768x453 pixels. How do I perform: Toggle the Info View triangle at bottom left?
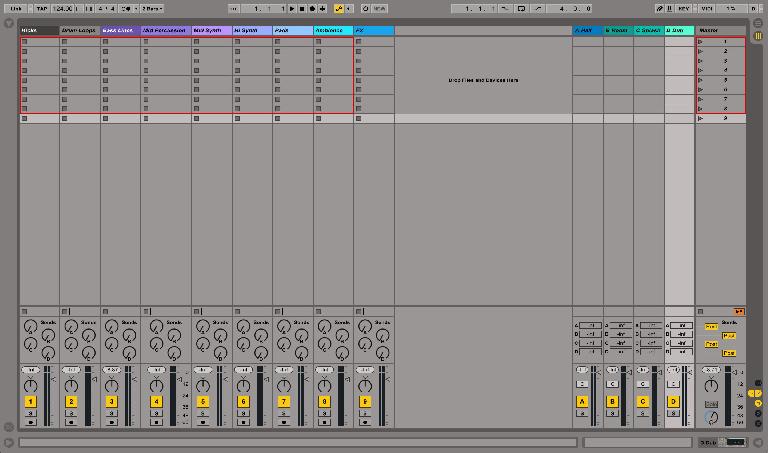(x=8, y=443)
